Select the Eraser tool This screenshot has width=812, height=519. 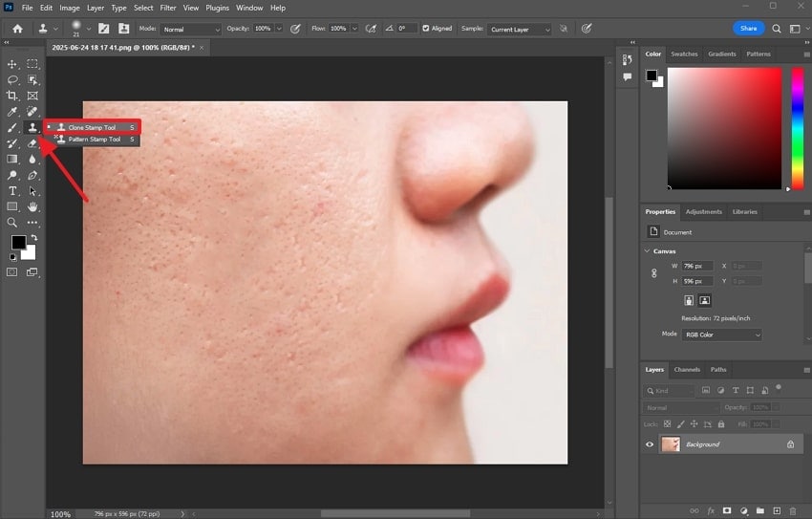32,143
